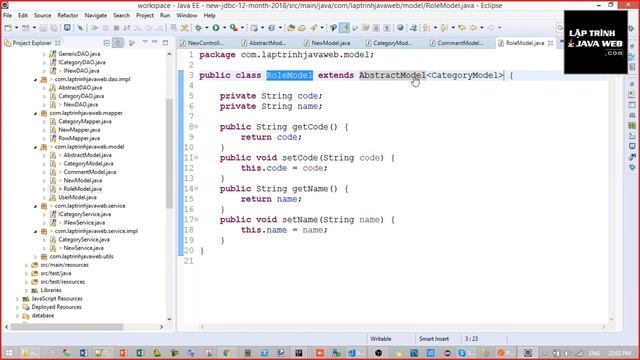This screenshot has width=640, height=360.
Task: Click the Debug bug toolbar icon
Action: point(198,28)
